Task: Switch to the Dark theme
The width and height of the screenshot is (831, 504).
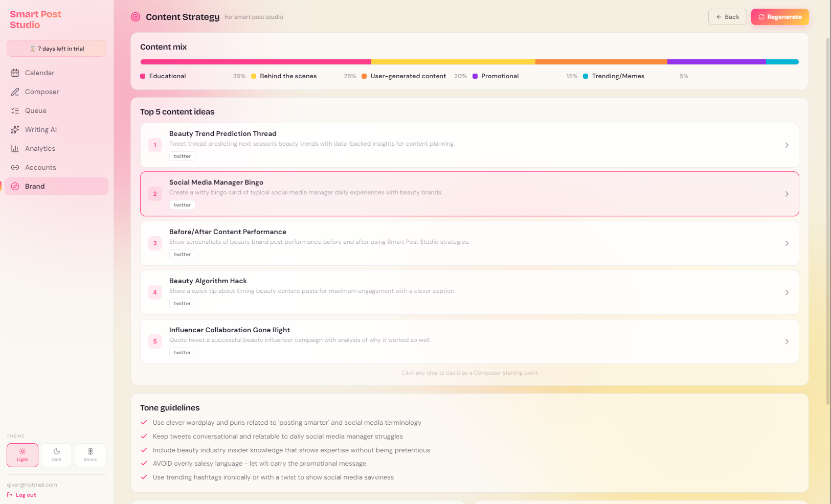Action: [56, 455]
